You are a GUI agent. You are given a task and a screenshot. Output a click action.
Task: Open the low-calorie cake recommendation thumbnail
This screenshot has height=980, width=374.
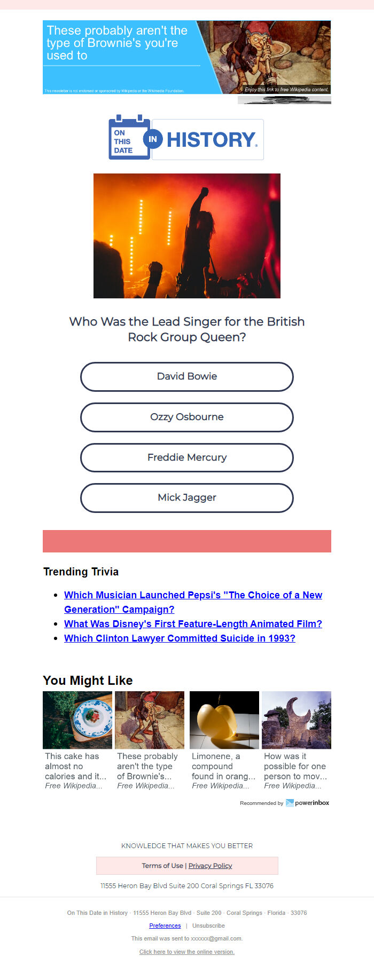pos(77,720)
